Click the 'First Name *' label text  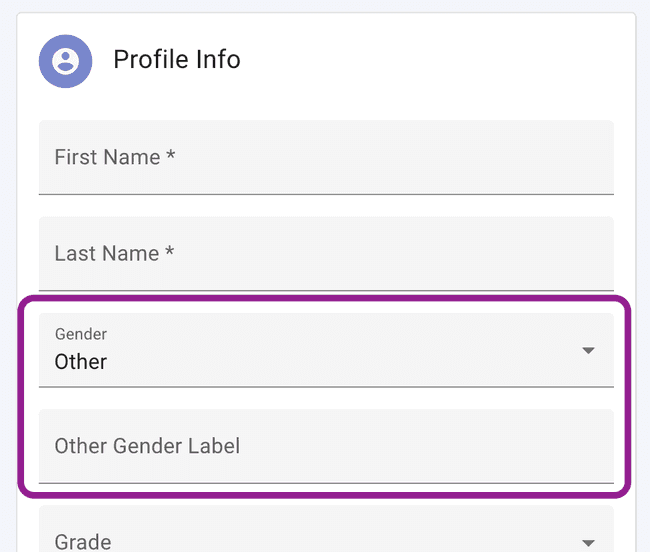115,157
